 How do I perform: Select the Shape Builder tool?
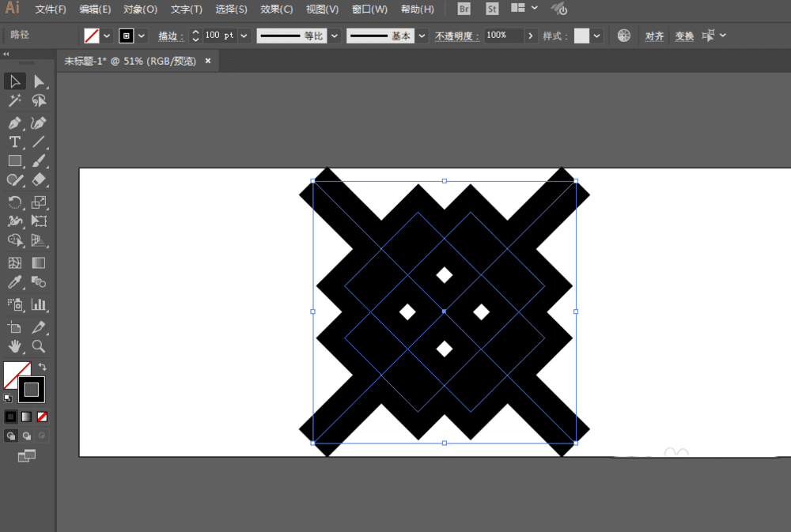tap(14, 240)
